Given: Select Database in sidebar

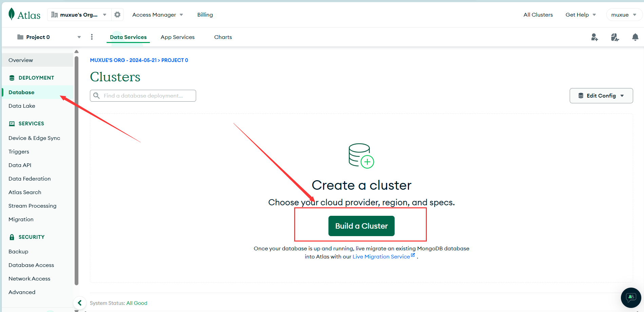Looking at the screenshot, I should (37, 92).
